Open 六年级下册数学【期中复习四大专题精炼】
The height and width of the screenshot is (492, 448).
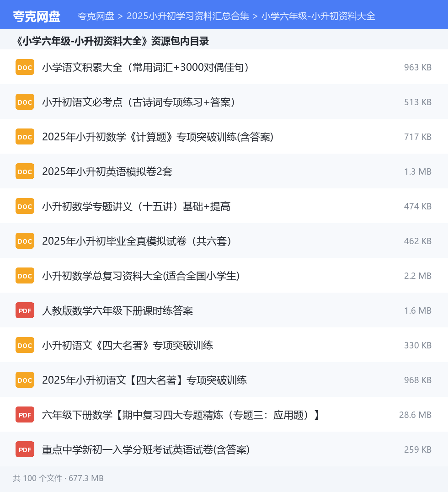(x=181, y=415)
